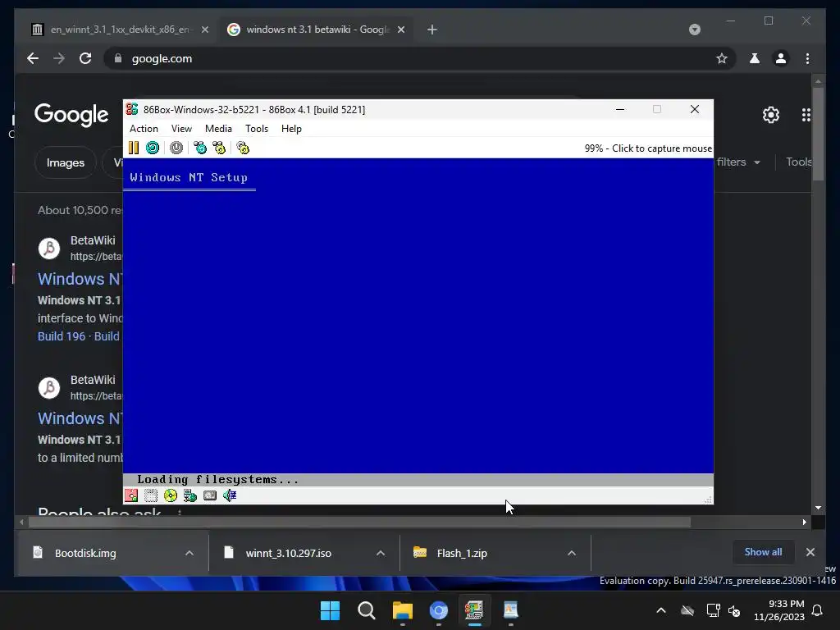This screenshot has width=840, height=630.
Task: Open a new Chrome tab
Action: tap(432, 30)
